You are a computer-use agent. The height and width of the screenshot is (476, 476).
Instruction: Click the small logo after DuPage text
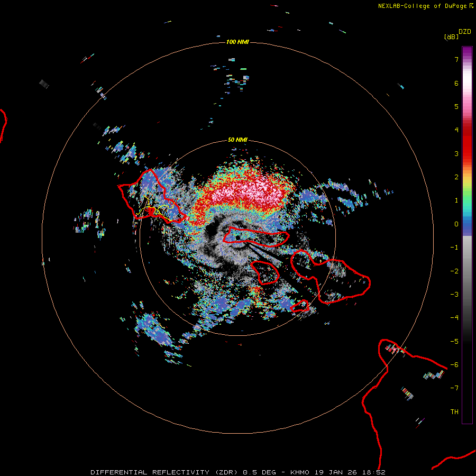[x=471, y=5]
